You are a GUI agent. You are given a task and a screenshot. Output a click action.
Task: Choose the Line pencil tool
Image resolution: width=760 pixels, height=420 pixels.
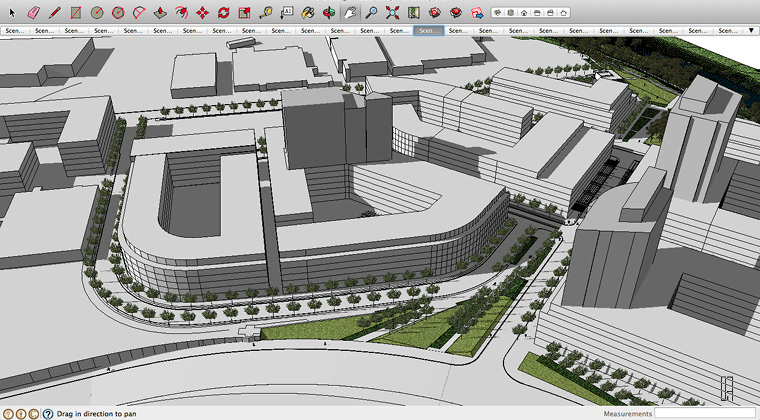tap(54, 13)
